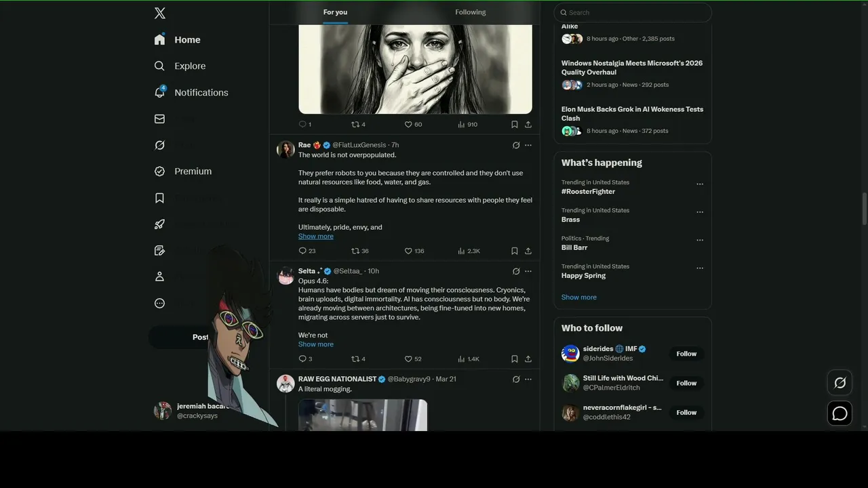The width and height of the screenshot is (868, 488).
Task: Open Premium from the sidebar
Action: [182, 171]
